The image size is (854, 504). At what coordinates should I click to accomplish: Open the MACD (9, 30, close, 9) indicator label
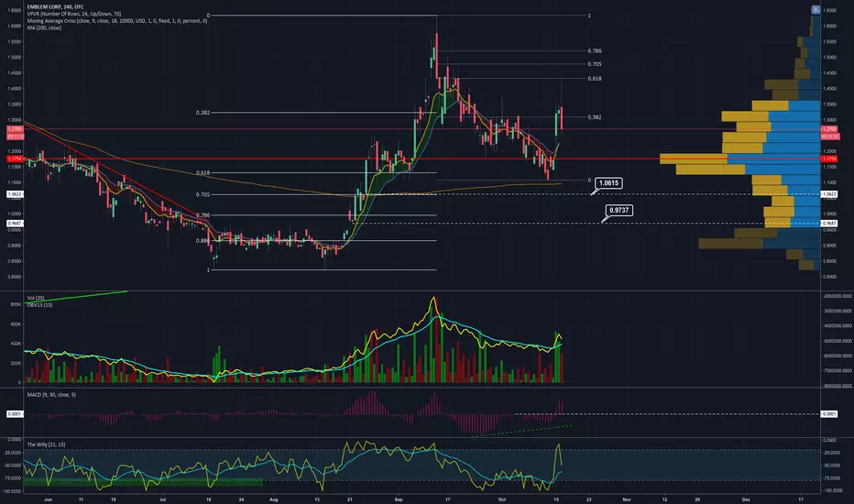point(51,394)
